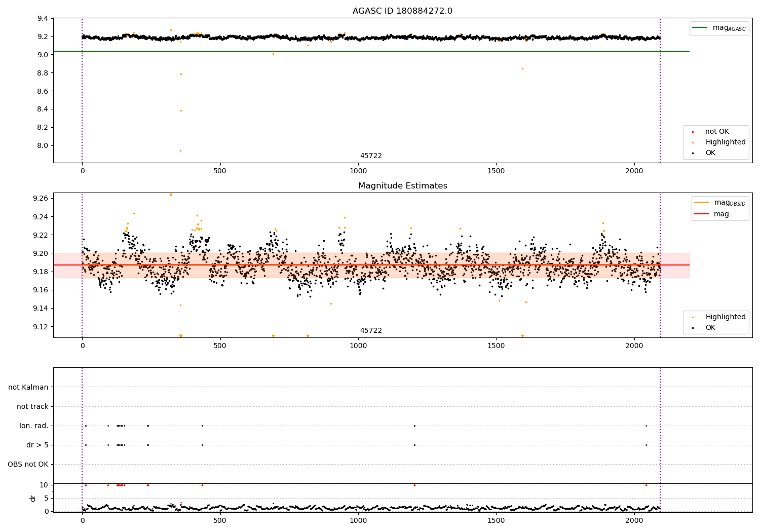
Task: Click red 'mag' legend entry in middle plot
Action: (712, 214)
